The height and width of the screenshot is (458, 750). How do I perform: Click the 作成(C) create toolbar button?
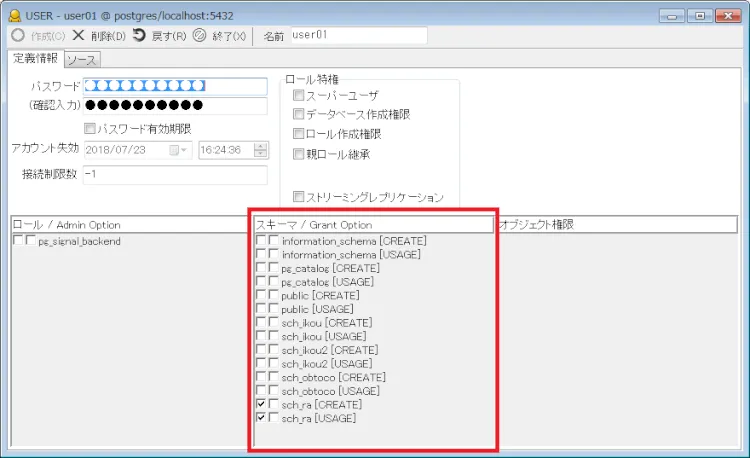point(38,36)
